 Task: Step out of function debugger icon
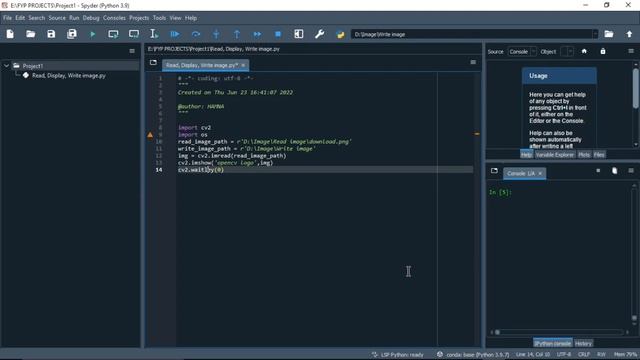pos(237,34)
